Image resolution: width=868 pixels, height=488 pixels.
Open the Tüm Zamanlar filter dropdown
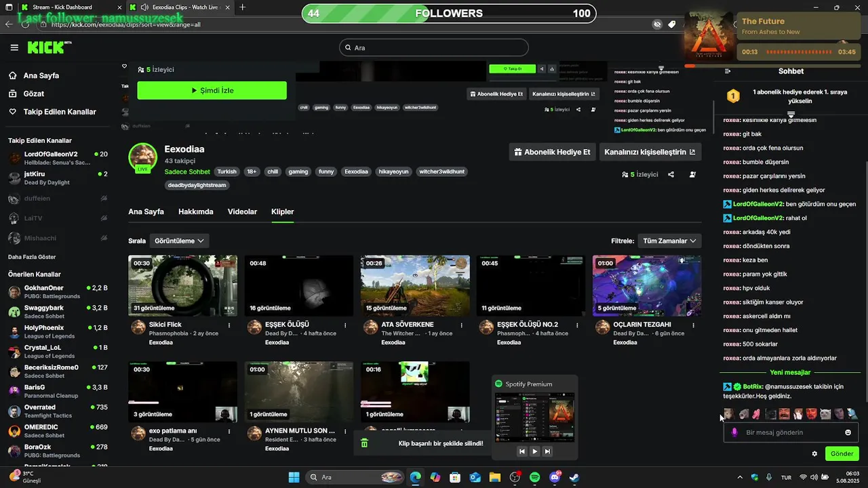click(669, 241)
